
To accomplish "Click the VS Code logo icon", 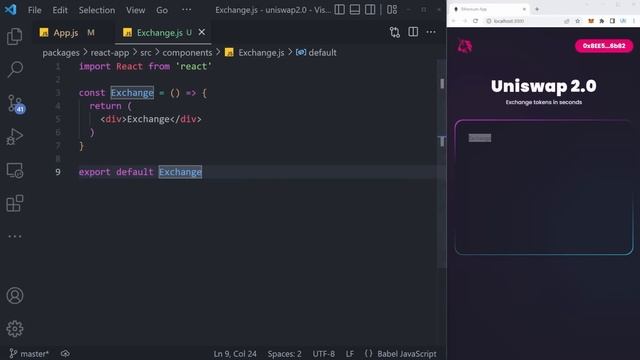I will pyautogui.click(x=10, y=9).
